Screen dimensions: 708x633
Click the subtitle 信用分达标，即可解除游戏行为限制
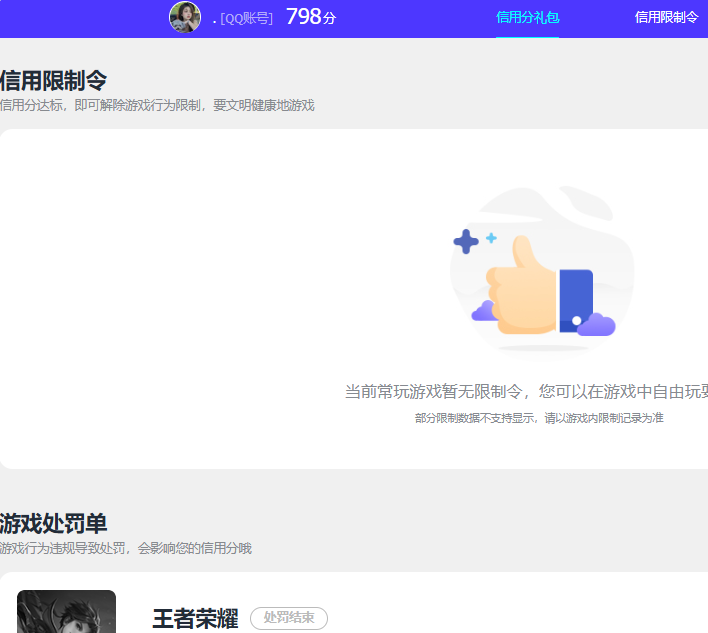(x=100, y=105)
